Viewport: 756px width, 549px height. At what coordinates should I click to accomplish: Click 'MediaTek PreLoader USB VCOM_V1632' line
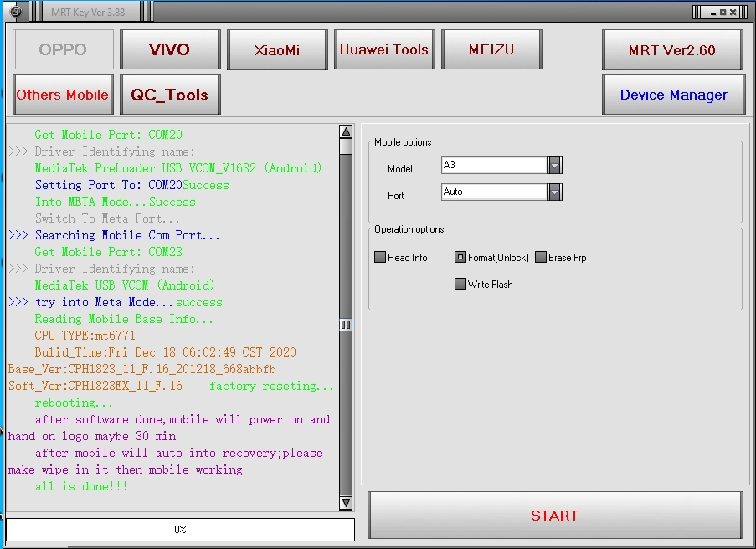[178, 168]
